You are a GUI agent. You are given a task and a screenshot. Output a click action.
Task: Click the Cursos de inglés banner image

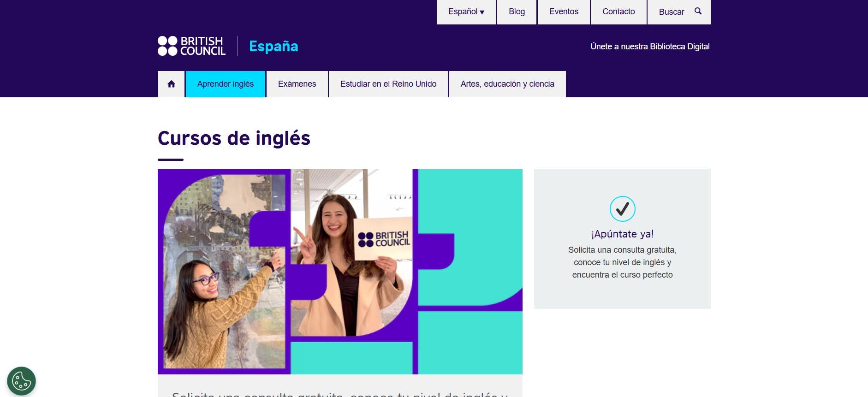pos(340,272)
